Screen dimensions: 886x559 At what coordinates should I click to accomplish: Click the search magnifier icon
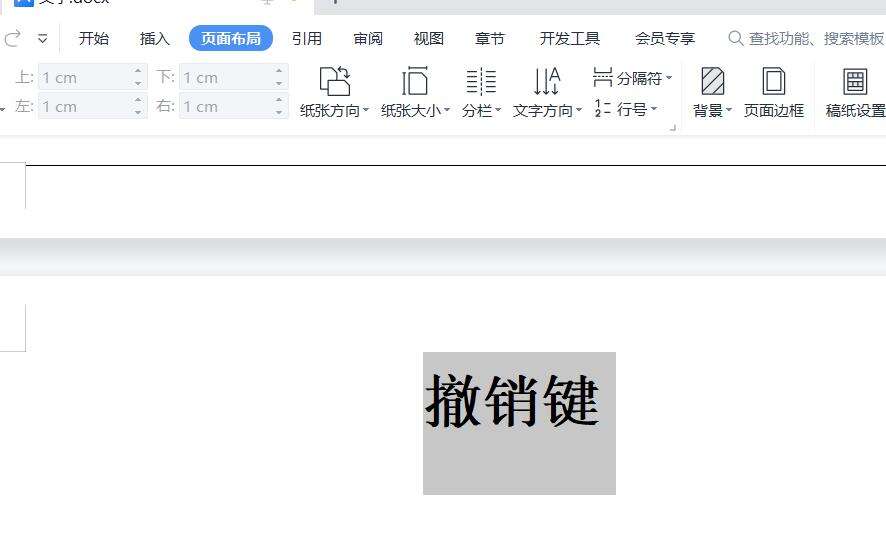(x=735, y=38)
